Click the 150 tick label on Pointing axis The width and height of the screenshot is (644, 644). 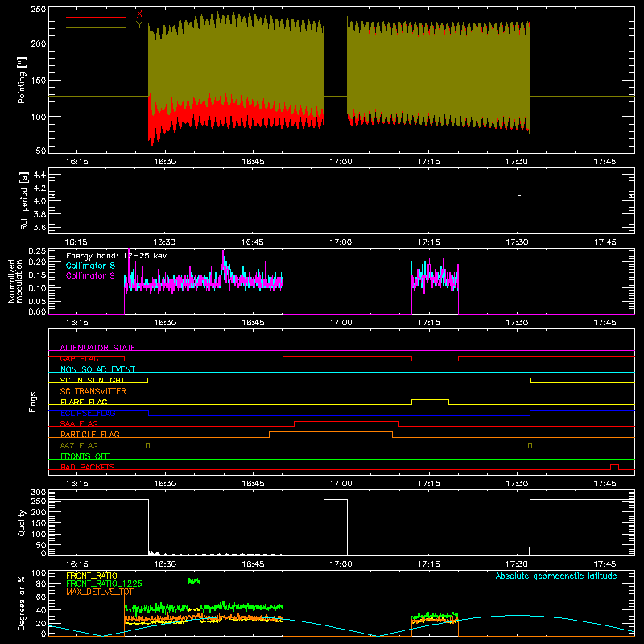pos(39,80)
